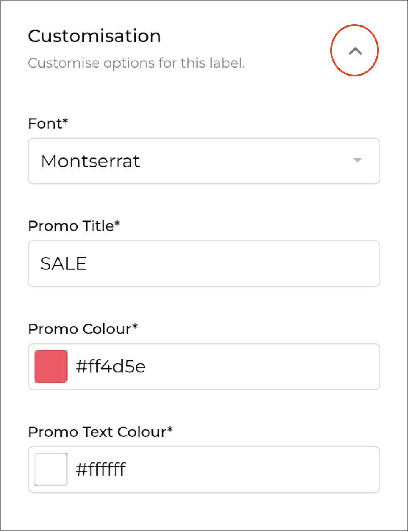Click the asterisk after Promo Colour label

tap(135, 327)
